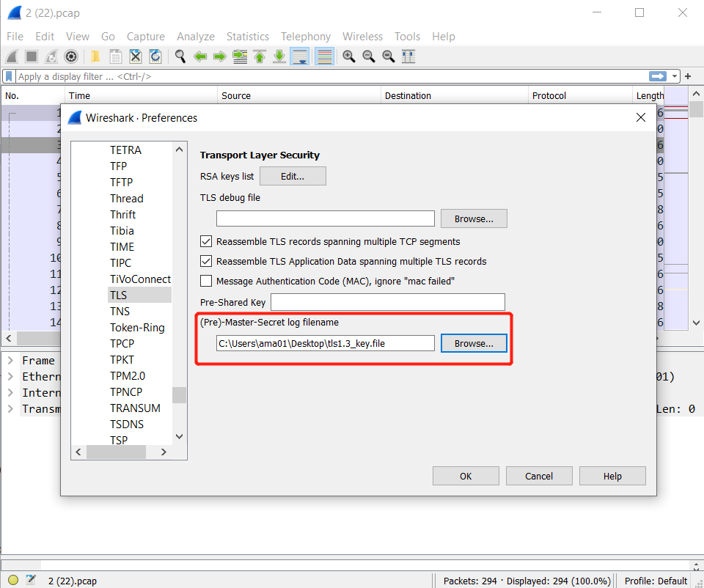Open the Telephony menu
This screenshot has height=588, width=704.
306,37
